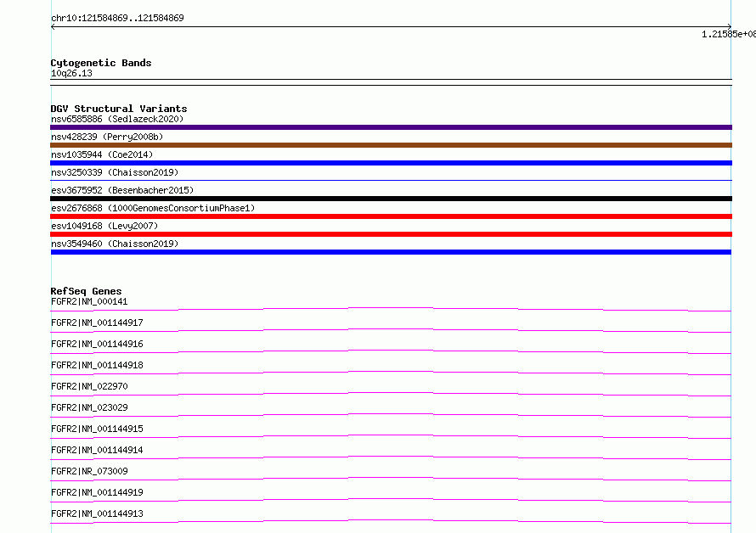Select transcript FGFR2|NM_001144914
This screenshot has width=756, height=533.
point(97,450)
